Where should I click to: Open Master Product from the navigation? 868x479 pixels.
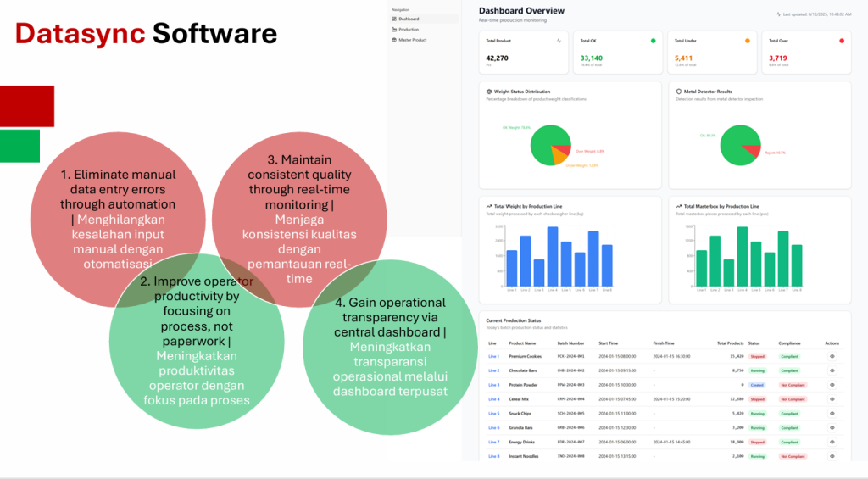point(412,40)
